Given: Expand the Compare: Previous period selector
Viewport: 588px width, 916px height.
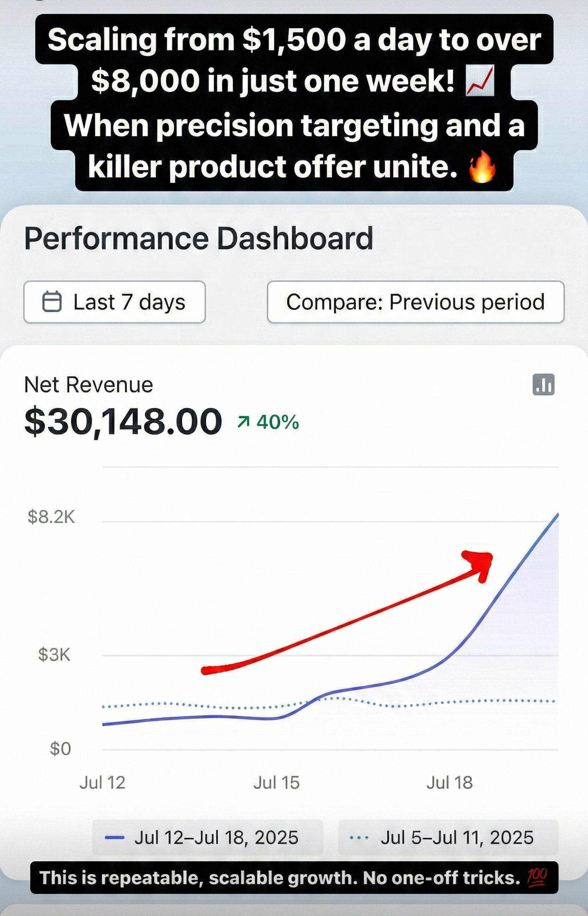Looking at the screenshot, I should (416, 302).
